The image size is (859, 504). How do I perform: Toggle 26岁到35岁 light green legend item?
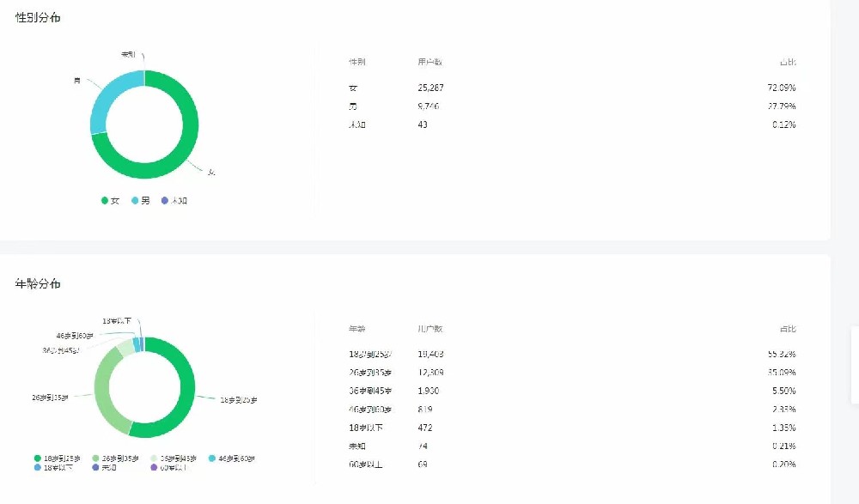pos(116,458)
